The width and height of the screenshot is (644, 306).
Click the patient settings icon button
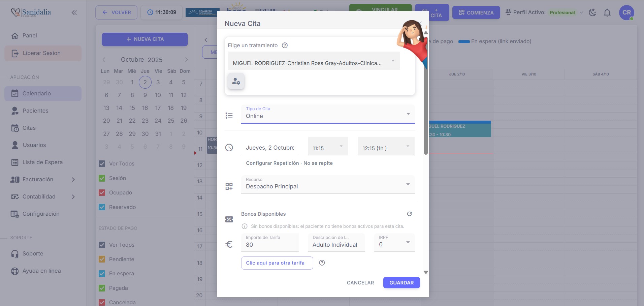[236, 82]
